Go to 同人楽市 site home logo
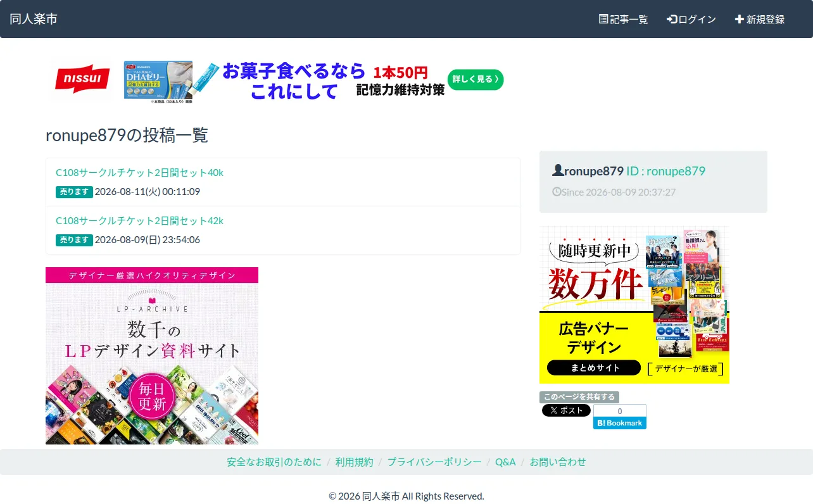The width and height of the screenshot is (813, 504). coord(34,19)
